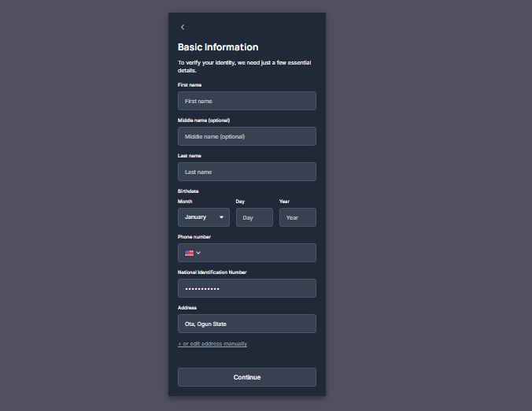Viewport: 532px width, 411px height.
Task: Open the Month dropdown showing January
Action: [204, 217]
